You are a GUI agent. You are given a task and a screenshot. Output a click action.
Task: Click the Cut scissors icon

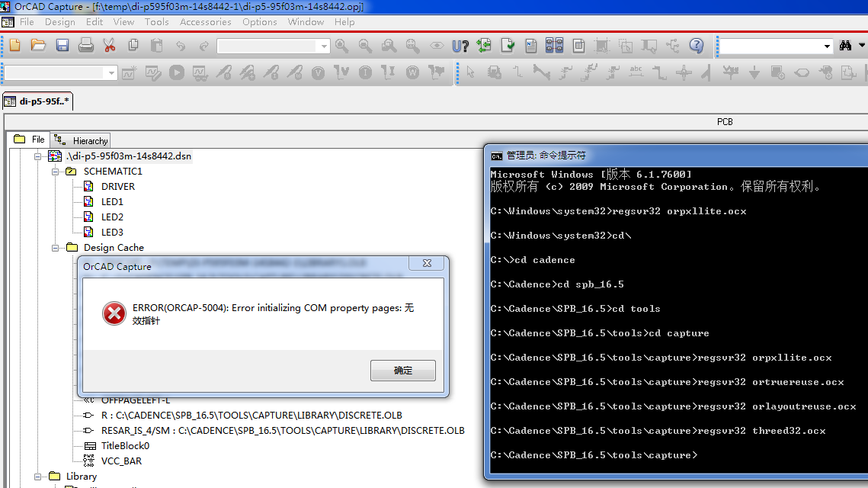pos(110,46)
